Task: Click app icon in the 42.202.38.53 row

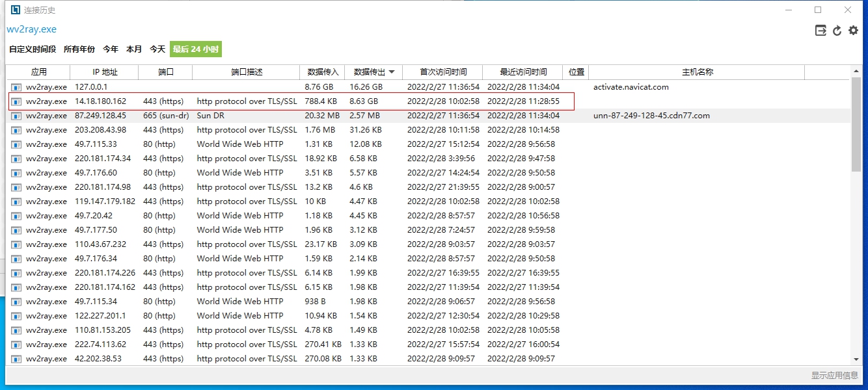Action: coord(16,359)
